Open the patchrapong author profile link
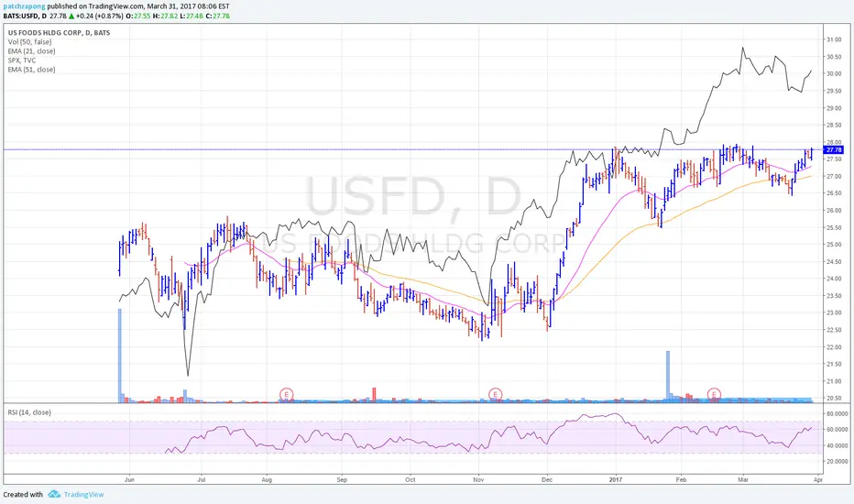This screenshot has width=854, height=504. click(x=25, y=6)
